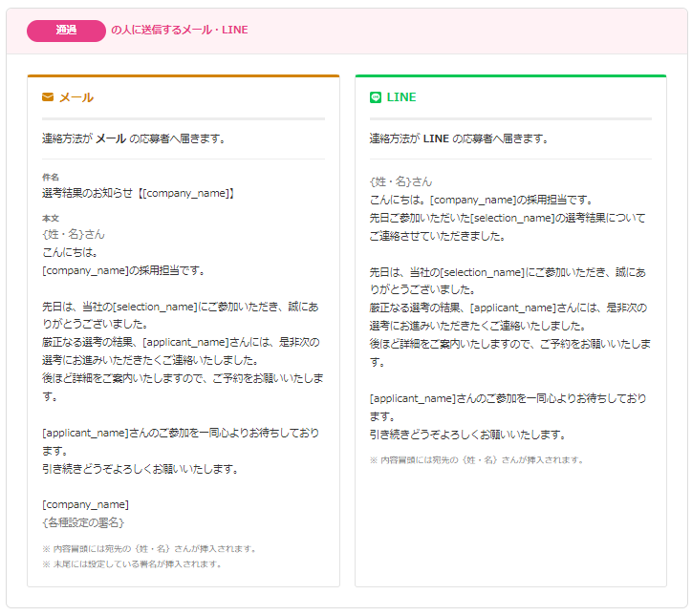Screen dimensions: 692x616
Task: Click the subject line 選考結果のお知らせ
Action: (139, 193)
